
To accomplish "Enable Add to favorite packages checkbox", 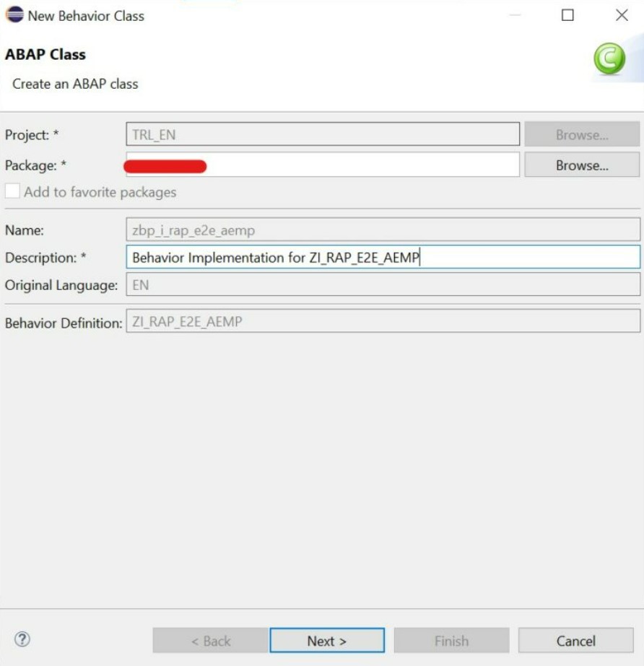I will tap(13, 192).
